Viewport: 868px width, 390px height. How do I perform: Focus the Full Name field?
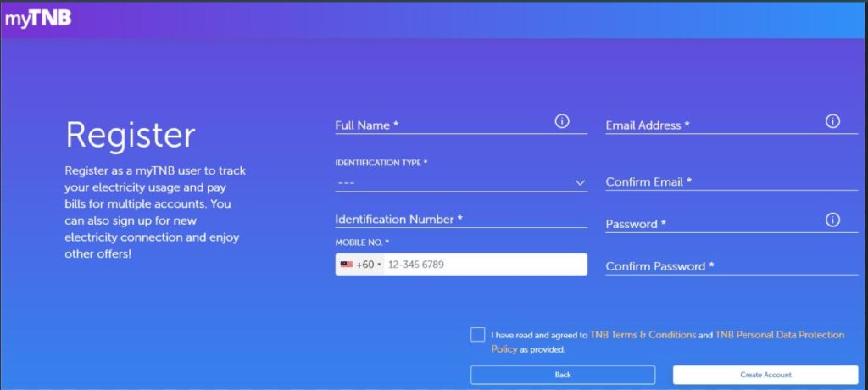pyautogui.click(x=461, y=125)
